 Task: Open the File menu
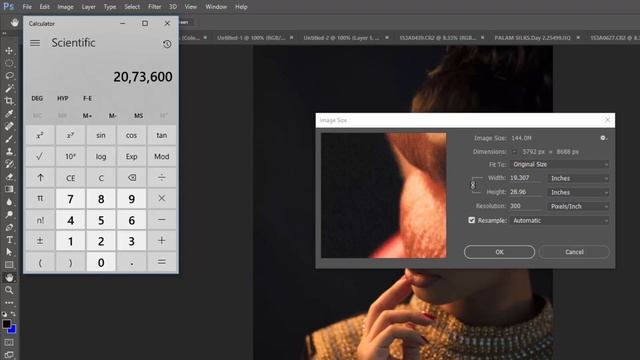27,7
